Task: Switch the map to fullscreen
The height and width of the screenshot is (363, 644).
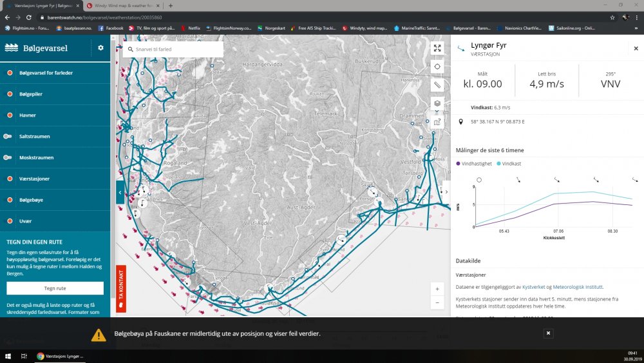Action: [x=437, y=48]
